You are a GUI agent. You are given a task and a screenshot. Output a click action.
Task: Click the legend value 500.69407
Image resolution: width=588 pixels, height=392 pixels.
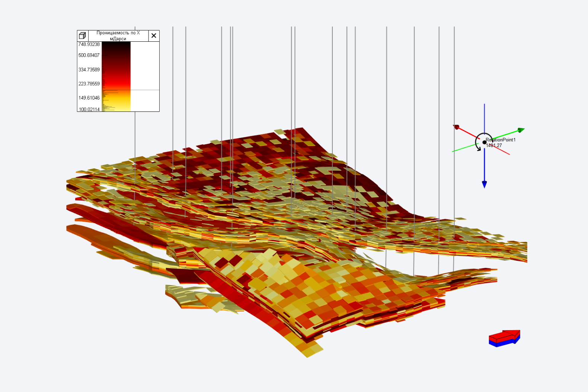tap(89, 55)
